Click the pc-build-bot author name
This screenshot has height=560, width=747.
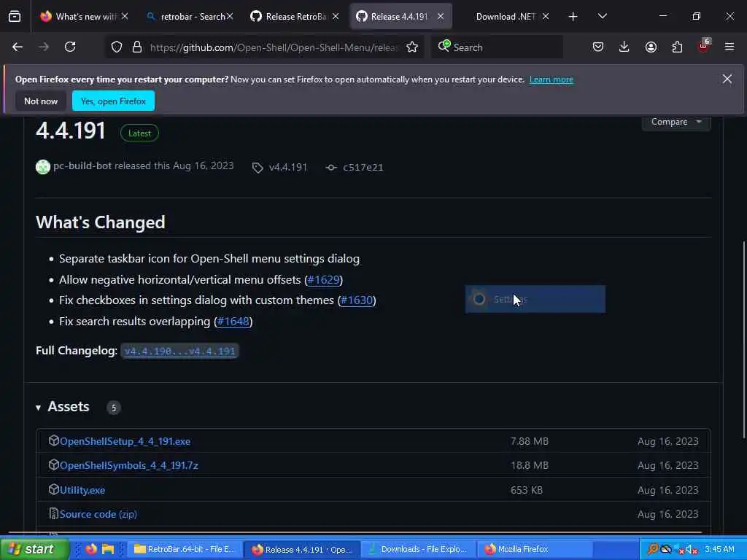tap(82, 166)
